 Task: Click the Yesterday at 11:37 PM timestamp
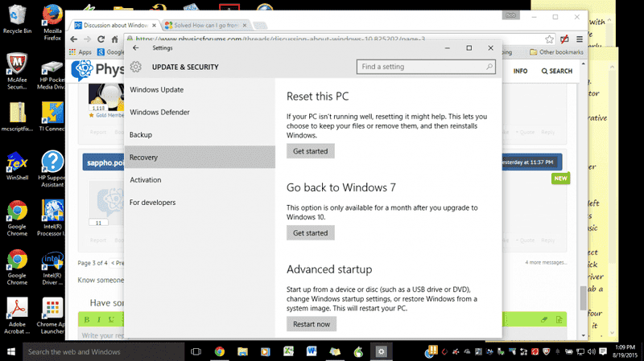click(x=527, y=162)
